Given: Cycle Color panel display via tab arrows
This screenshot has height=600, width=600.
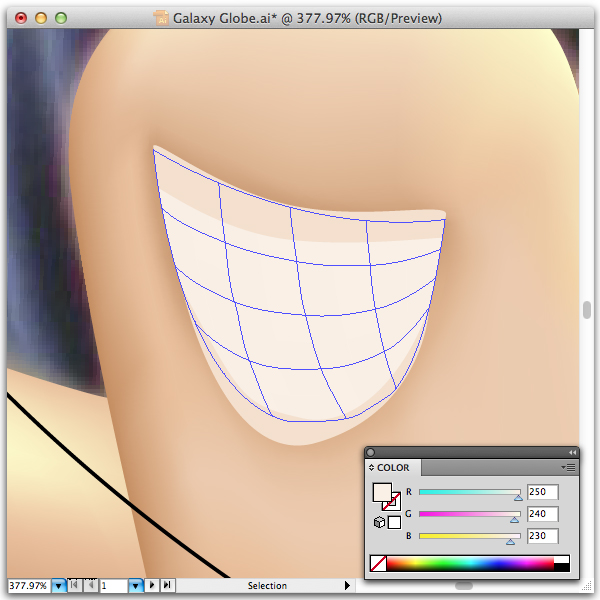Looking at the screenshot, I should 371,468.
